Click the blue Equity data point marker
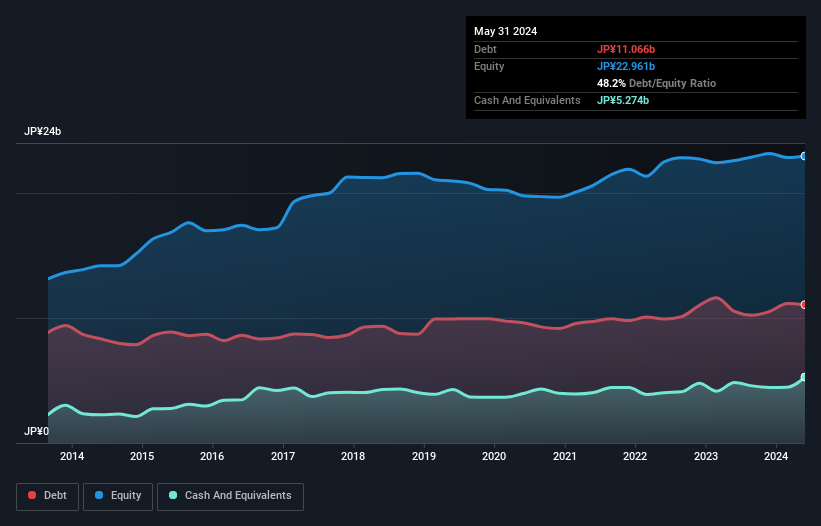The height and width of the screenshot is (526, 821). coord(804,156)
